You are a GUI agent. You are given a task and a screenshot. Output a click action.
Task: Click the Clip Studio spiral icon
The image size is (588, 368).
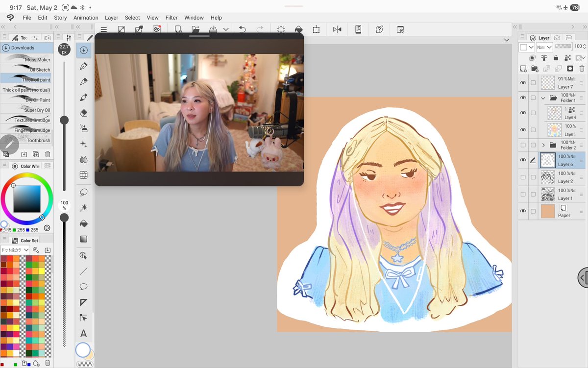click(x=156, y=29)
